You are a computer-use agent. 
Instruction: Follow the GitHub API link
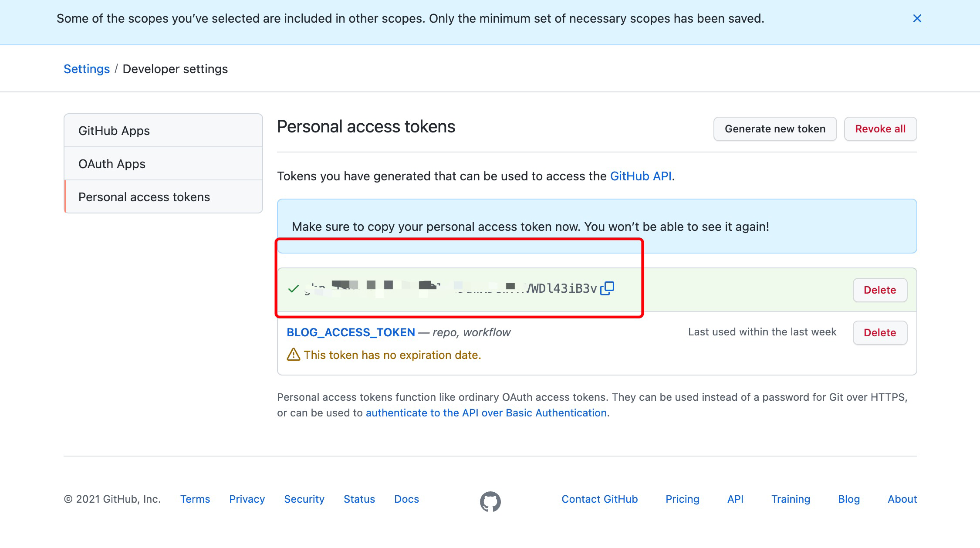click(x=640, y=176)
